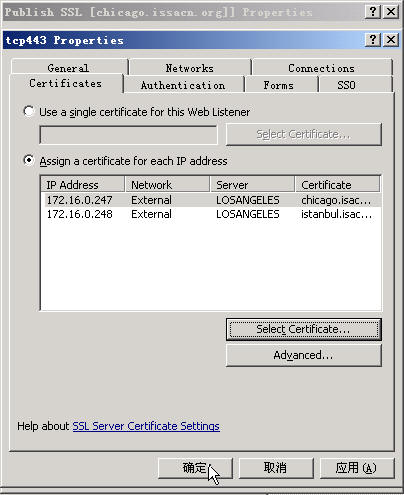Close the tcp443 Properties dialog
Screen dimensions: 404x495
click(391, 40)
